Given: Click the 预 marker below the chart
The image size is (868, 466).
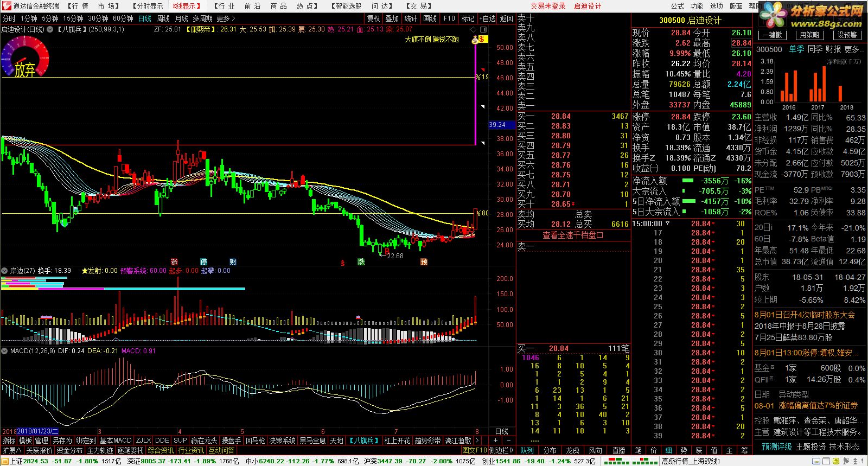Looking at the screenshot, I should pos(424,262).
